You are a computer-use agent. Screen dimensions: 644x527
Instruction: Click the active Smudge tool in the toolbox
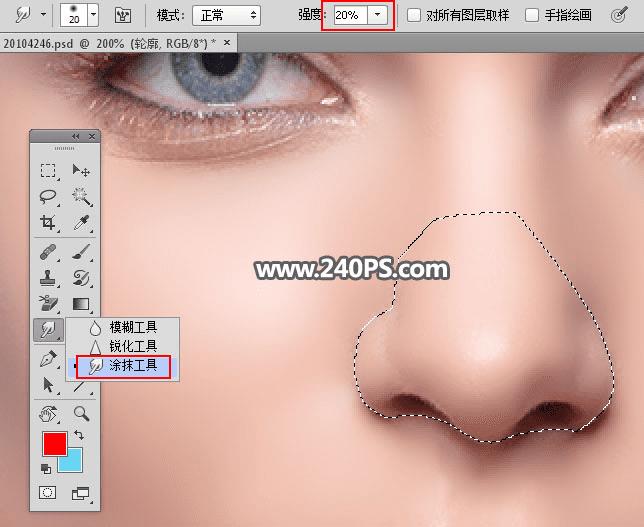point(48,330)
